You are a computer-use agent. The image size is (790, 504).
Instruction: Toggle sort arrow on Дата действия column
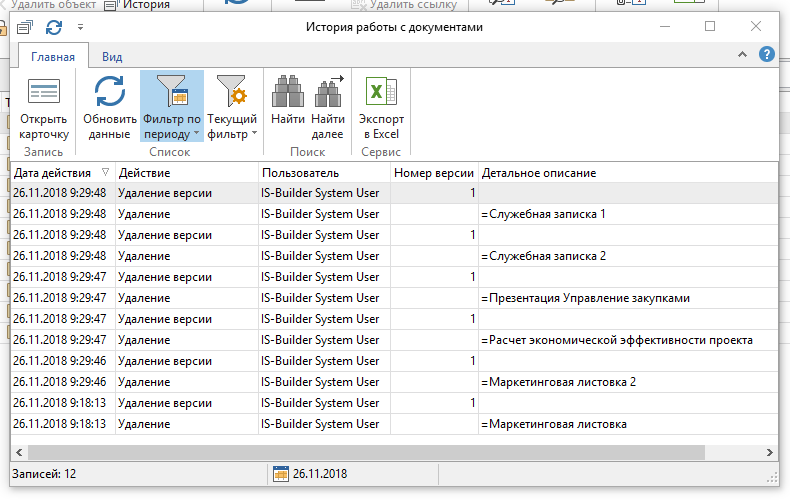coord(105,172)
